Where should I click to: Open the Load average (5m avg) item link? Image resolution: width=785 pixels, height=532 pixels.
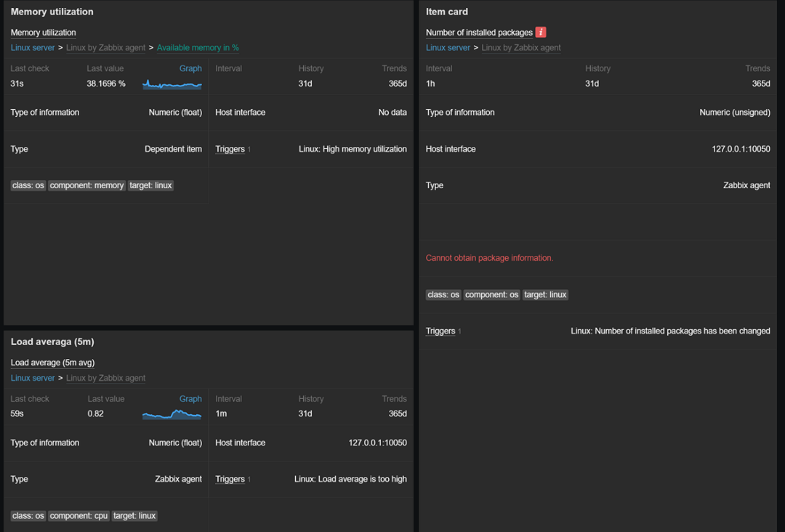tap(52, 363)
